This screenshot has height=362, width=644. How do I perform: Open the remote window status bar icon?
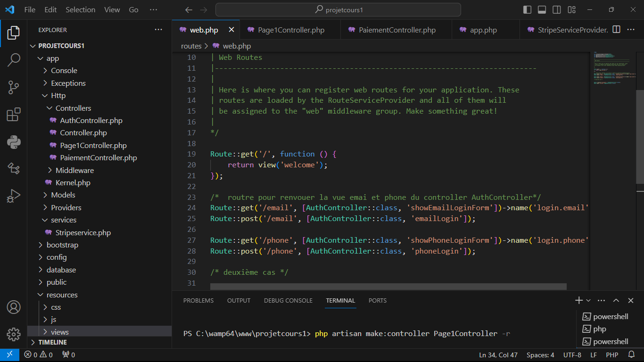[x=9, y=355]
